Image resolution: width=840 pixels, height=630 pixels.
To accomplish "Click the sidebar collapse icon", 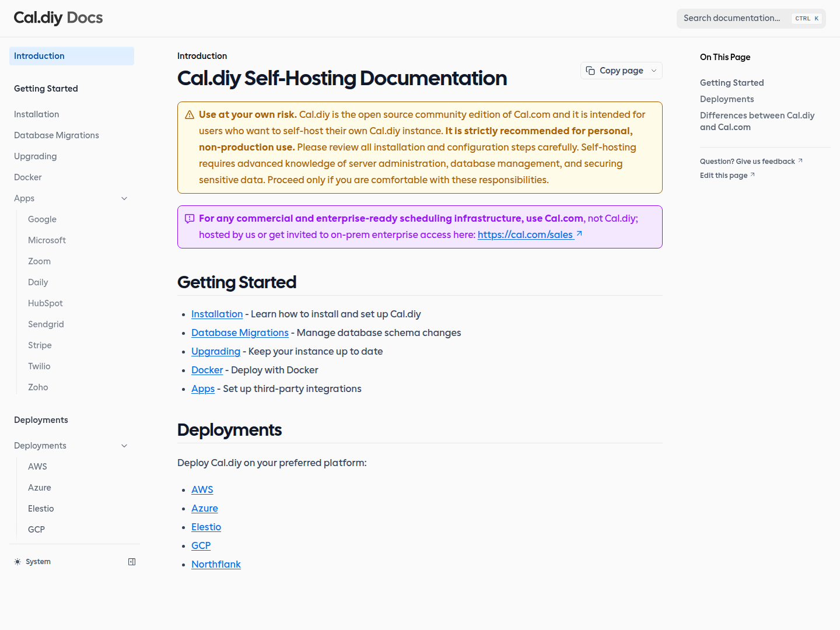I will pyautogui.click(x=132, y=562).
